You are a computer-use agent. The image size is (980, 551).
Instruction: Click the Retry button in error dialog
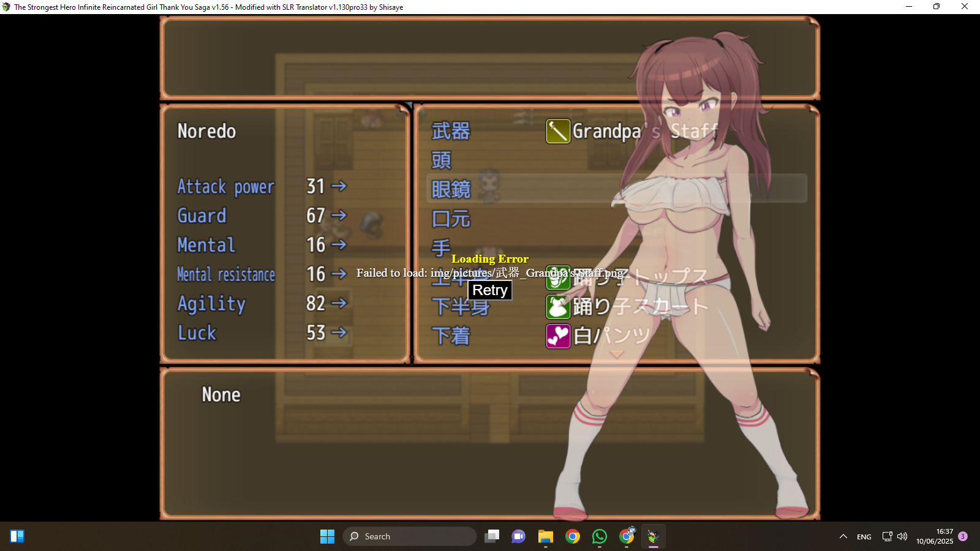(x=489, y=290)
